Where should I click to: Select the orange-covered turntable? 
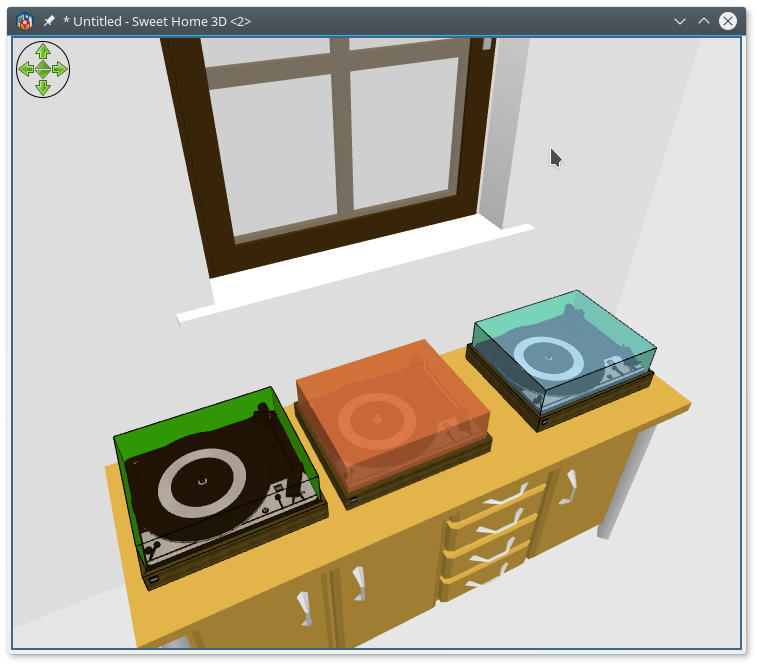click(393, 423)
